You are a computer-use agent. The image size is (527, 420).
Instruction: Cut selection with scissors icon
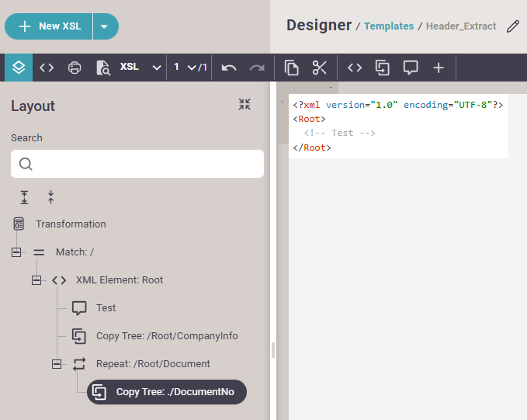(320, 68)
